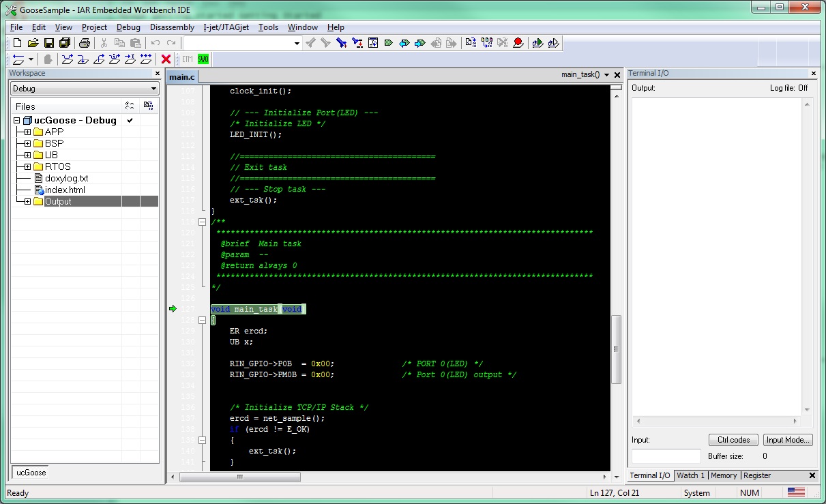Paste from clipboard
826x504 pixels.
pyautogui.click(x=135, y=43)
